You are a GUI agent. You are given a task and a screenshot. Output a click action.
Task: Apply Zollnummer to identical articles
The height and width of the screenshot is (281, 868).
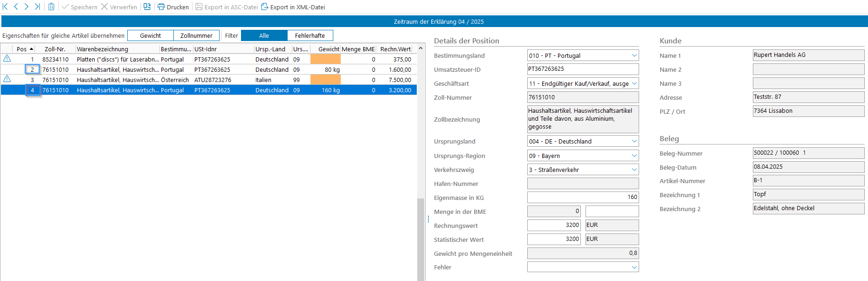(x=196, y=35)
